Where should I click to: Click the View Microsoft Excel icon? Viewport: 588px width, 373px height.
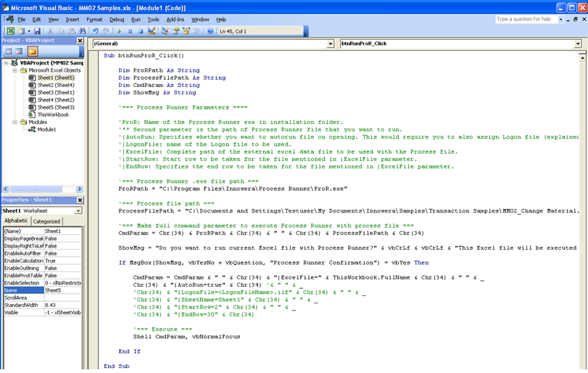[10, 31]
